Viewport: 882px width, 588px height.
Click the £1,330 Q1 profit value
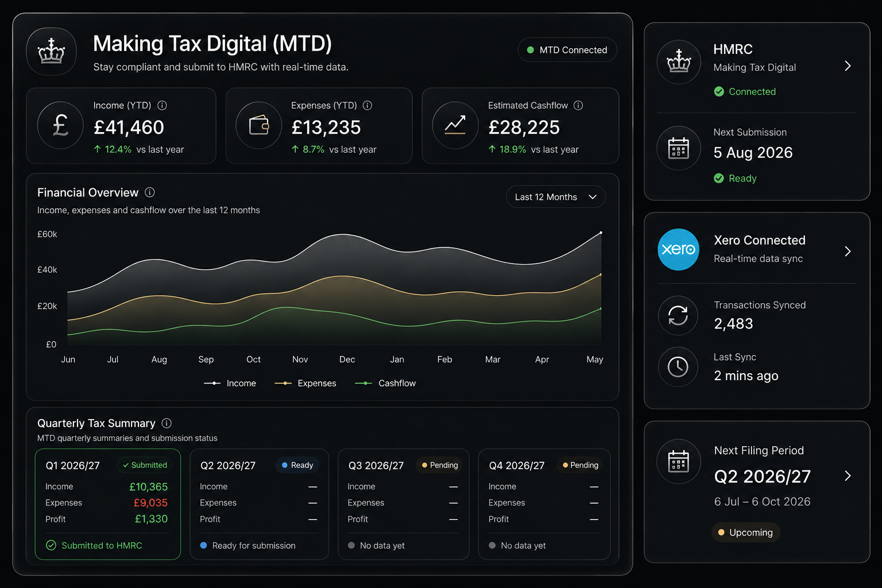click(x=151, y=519)
